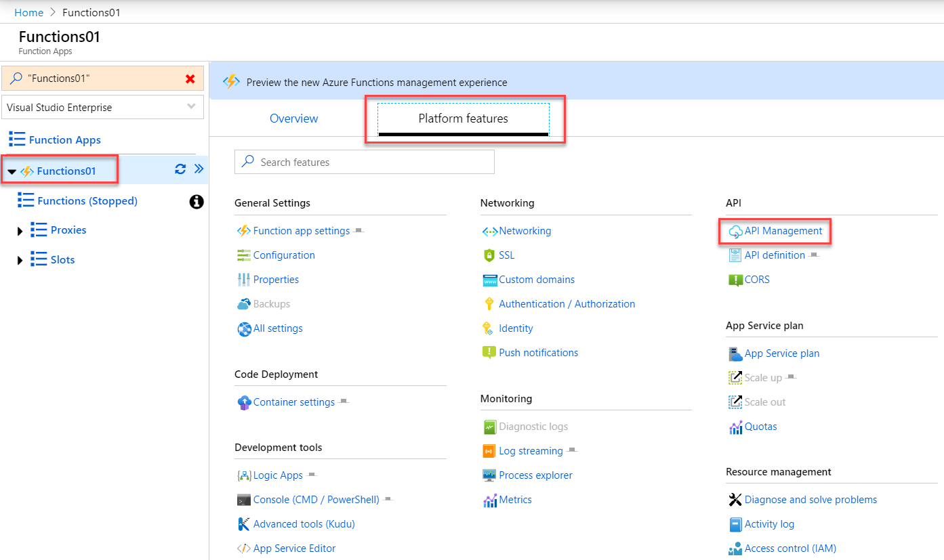
Task: Open the API Management link
Action: pyautogui.click(x=783, y=231)
